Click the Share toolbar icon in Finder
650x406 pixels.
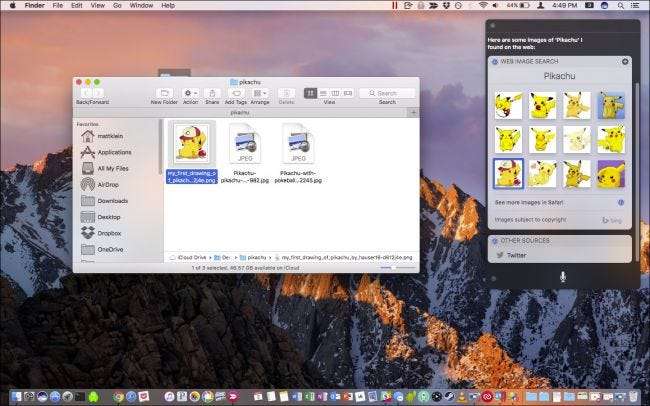coord(212,93)
